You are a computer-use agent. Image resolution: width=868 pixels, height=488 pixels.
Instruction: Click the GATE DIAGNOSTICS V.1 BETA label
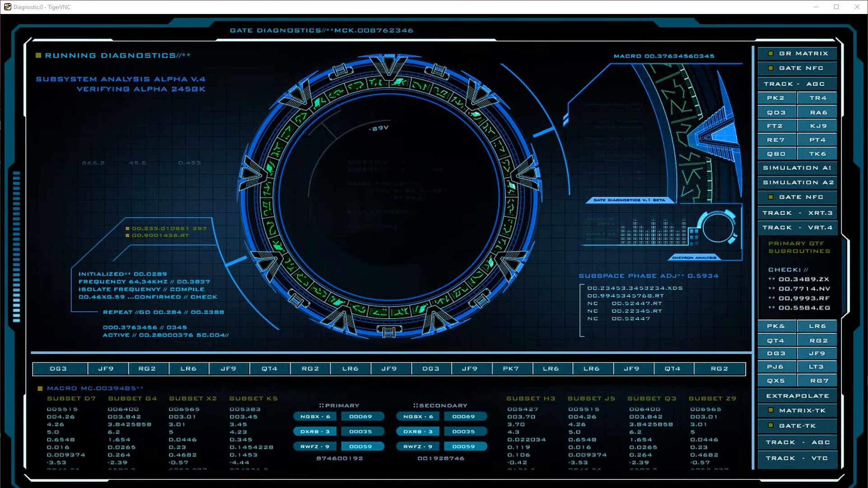[629, 200]
